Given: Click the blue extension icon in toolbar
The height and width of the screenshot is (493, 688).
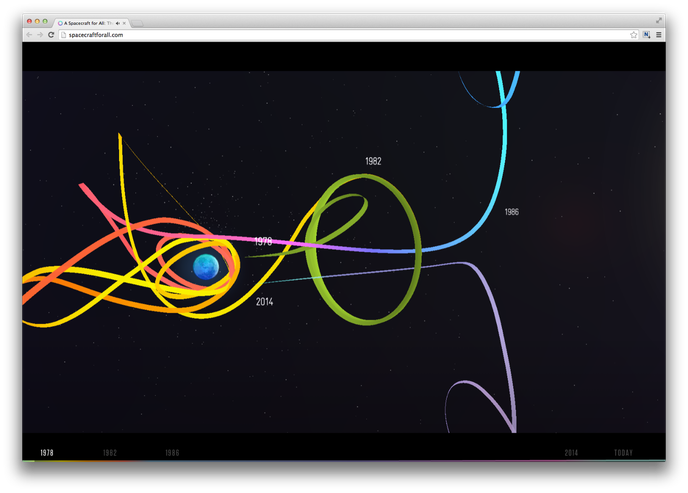Looking at the screenshot, I should (x=646, y=34).
